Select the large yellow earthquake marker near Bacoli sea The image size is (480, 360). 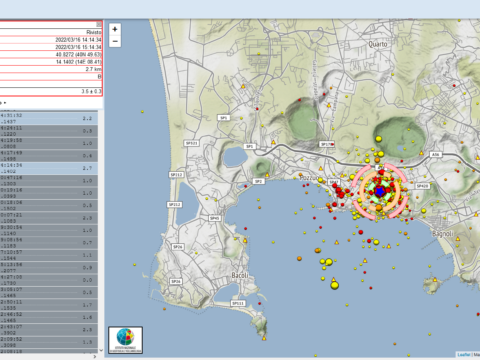click(x=335, y=285)
